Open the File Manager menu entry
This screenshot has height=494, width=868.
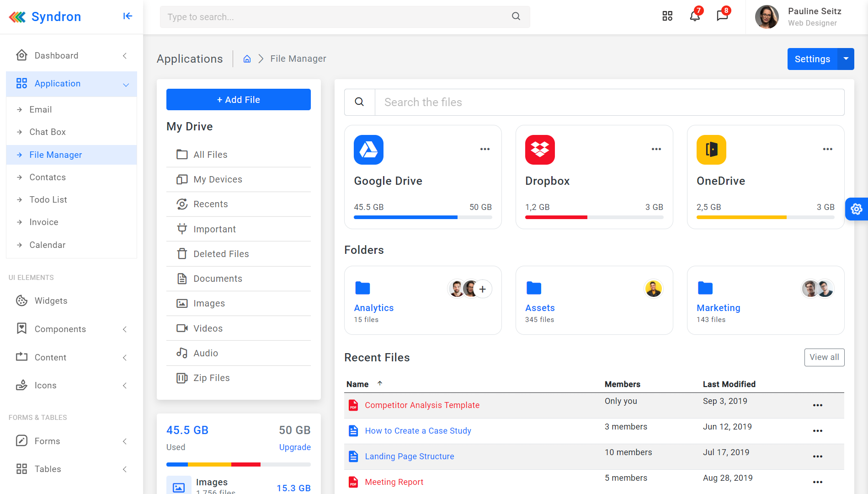click(x=55, y=155)
